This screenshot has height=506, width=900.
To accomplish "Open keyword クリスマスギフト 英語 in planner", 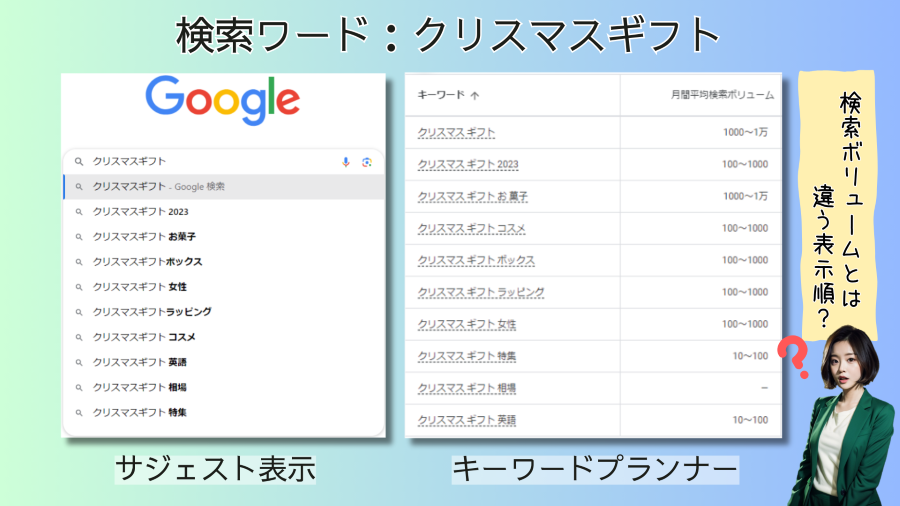I will (467, 421).
